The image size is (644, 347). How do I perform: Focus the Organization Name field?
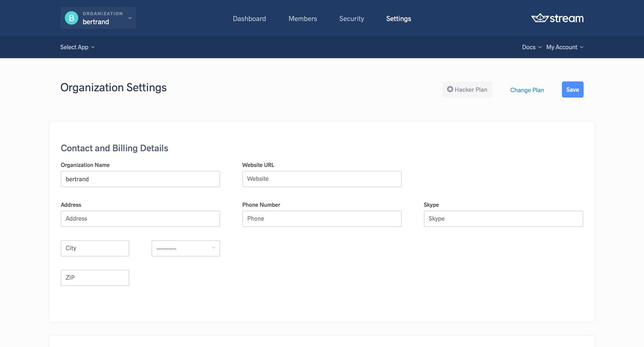[141, 179]
